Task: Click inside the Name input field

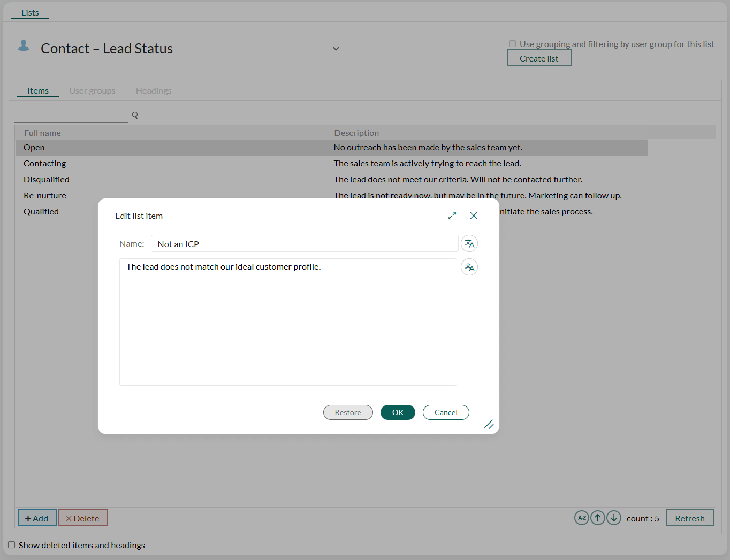Action: pyautogui.click(x=305, y=243)
